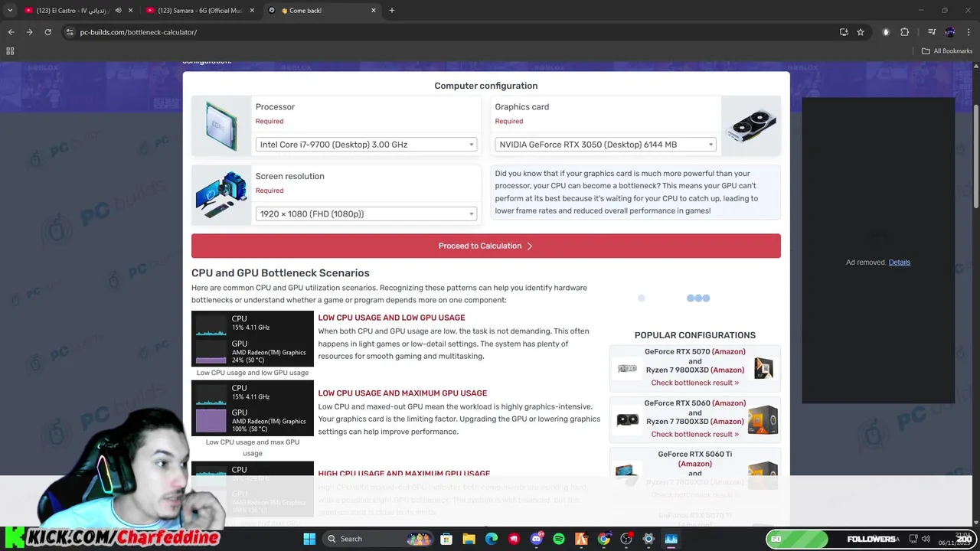Screen dimensions: 980x551
Task: Open the Task Manager performance icon in taskbar
Action: coord(671,539)
